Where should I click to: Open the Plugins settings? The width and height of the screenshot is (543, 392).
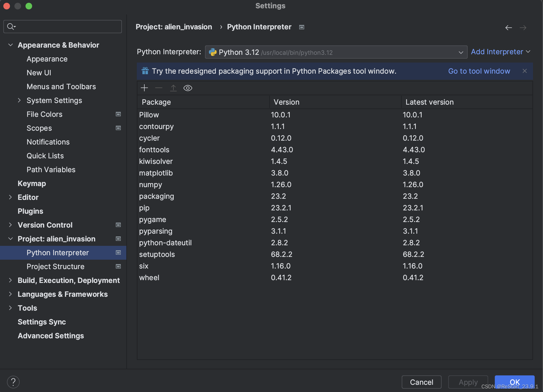coord(30,211)
